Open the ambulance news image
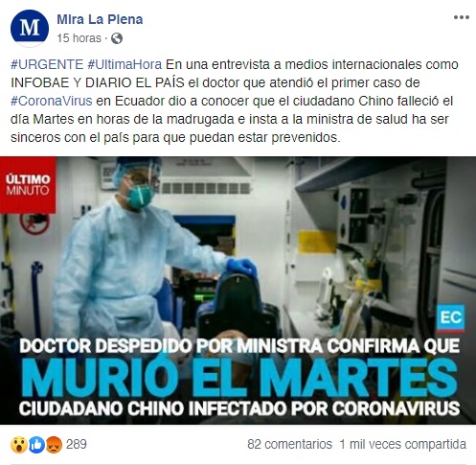 [238, 291]
